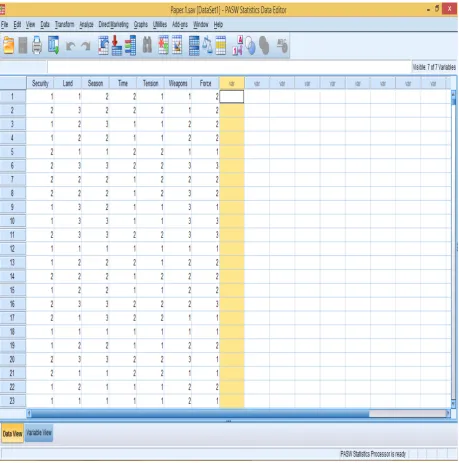
Task: Select row header 1
Action: click(x=13, y=97)
